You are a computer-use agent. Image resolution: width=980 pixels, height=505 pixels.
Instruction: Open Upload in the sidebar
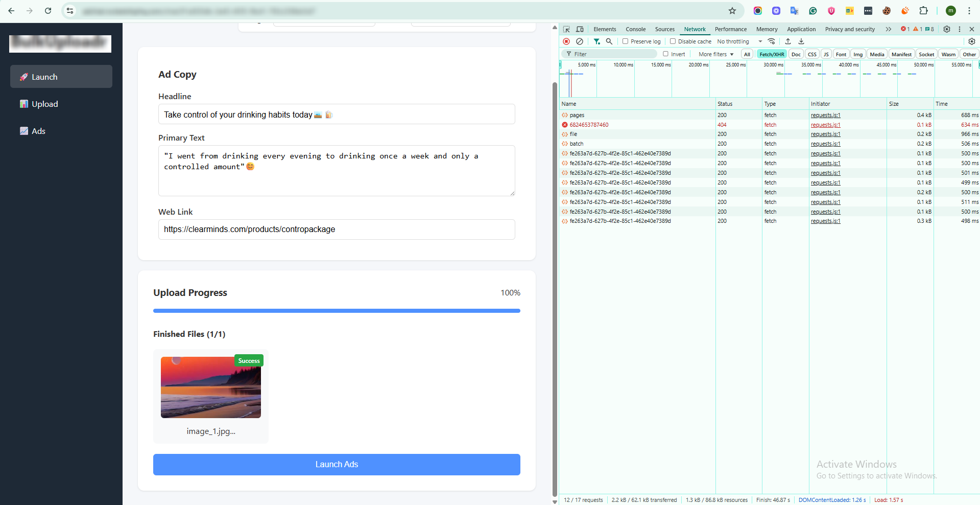point(45,104)
